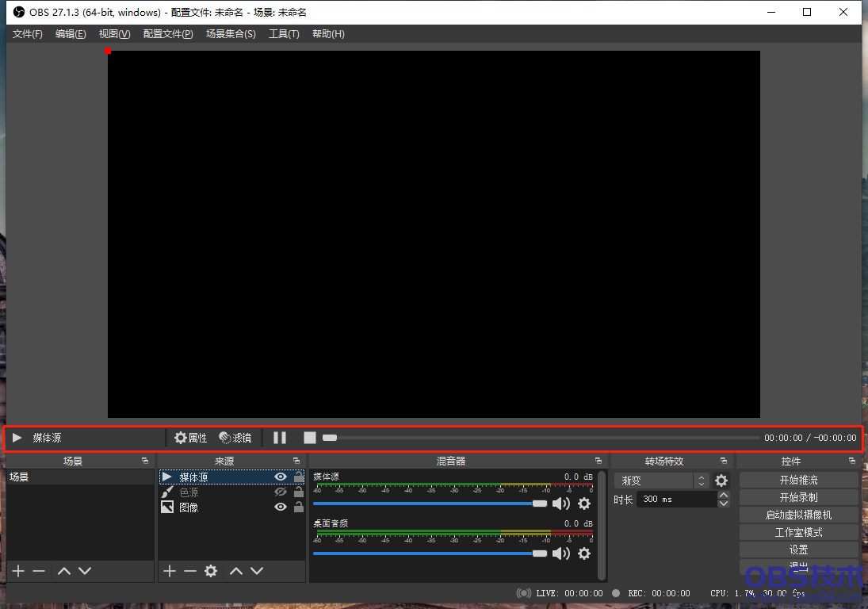
Task: Click the red corner handle in preview
Action: pyautogui.click(x=108, y=51)
